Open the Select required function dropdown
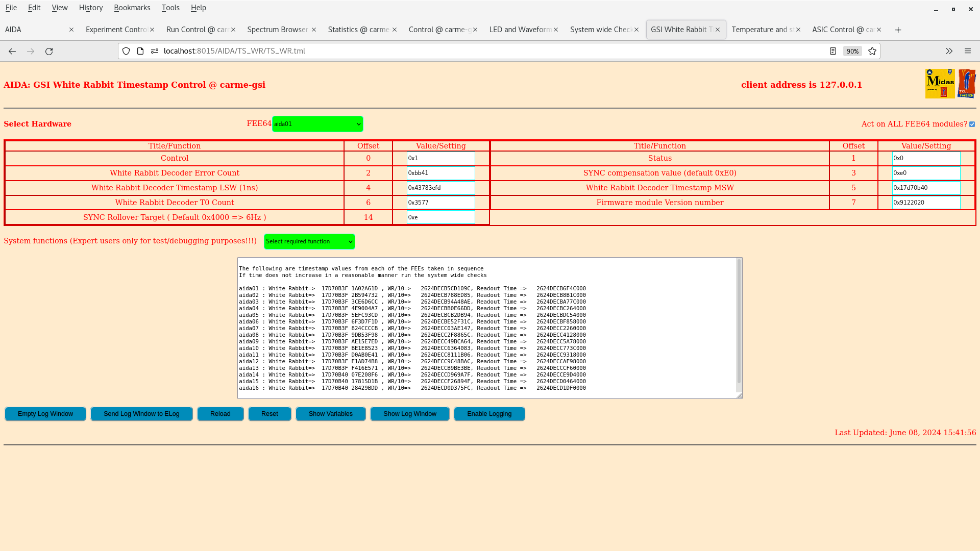 click(309, 241)
